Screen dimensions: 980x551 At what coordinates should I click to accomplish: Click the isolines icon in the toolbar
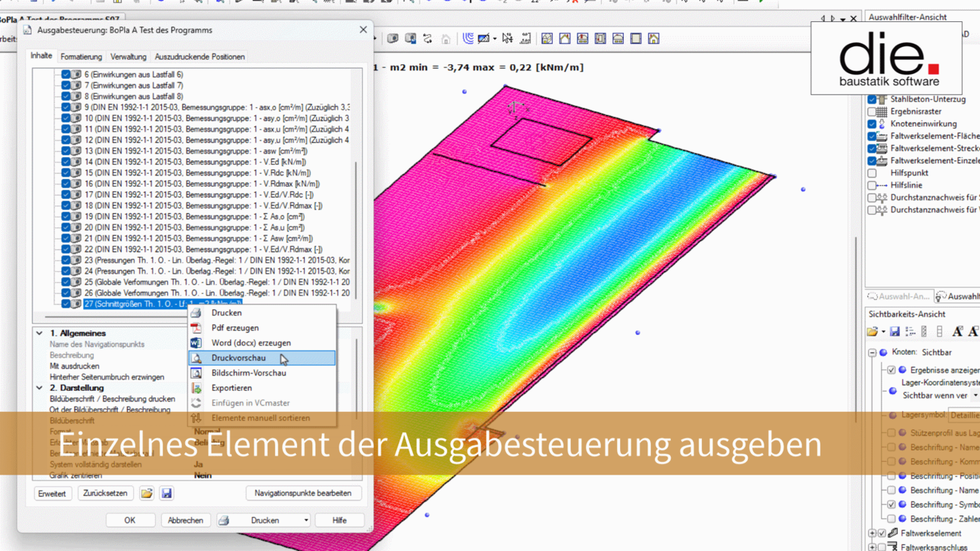coord(469,39)
